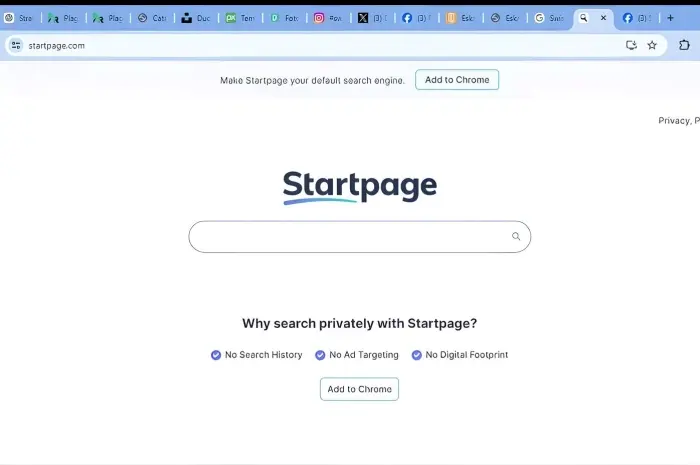Open the Facebook tab beside the new tab button
Screen dimensions: 700x465
pyautogui.click(x=637, y=18)
